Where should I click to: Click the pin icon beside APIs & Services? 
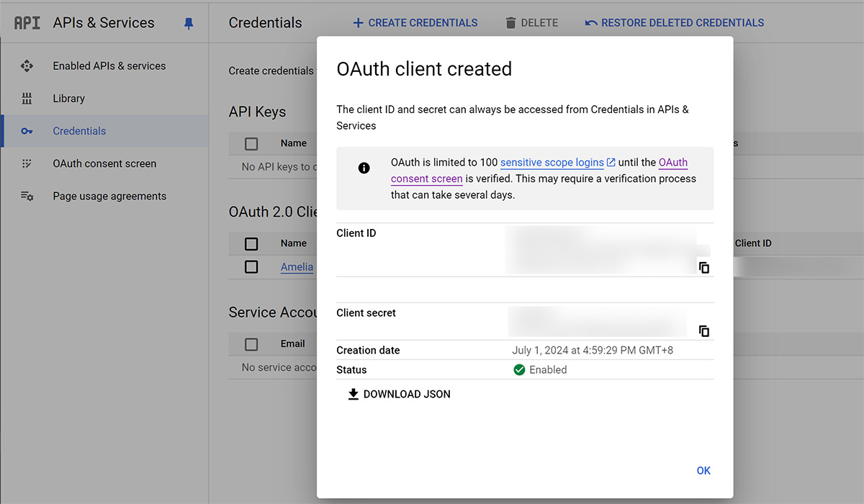coord(189,23)
